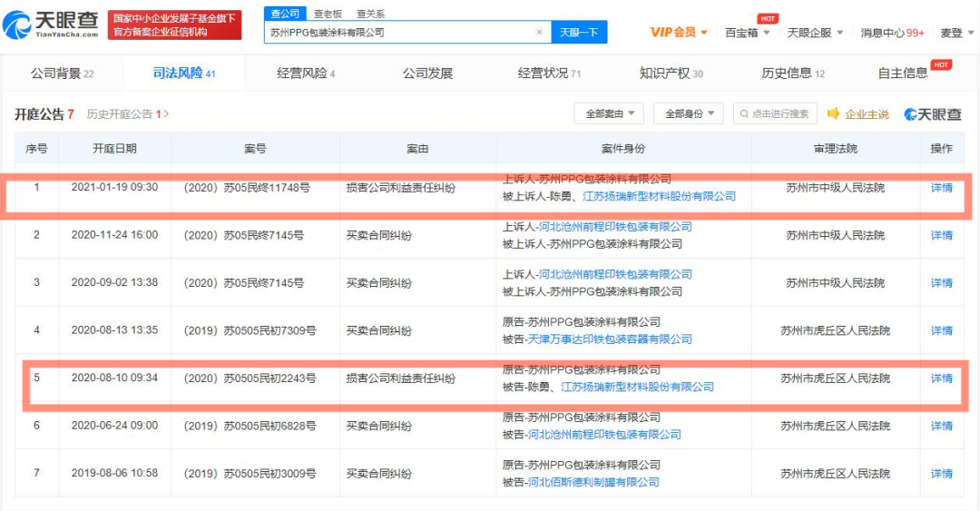
Task: Open the 麦登 user account dropdown
Action: click(x=957, y=33)
